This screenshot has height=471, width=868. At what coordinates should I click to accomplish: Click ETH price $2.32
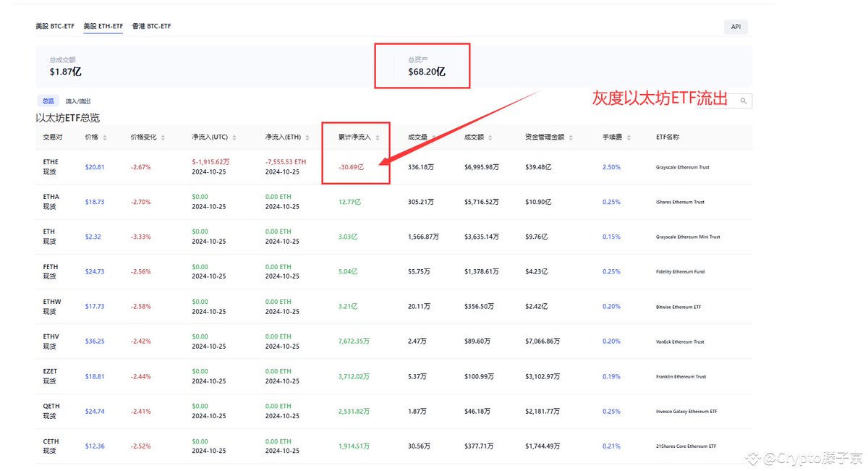(x=93, y=237)
